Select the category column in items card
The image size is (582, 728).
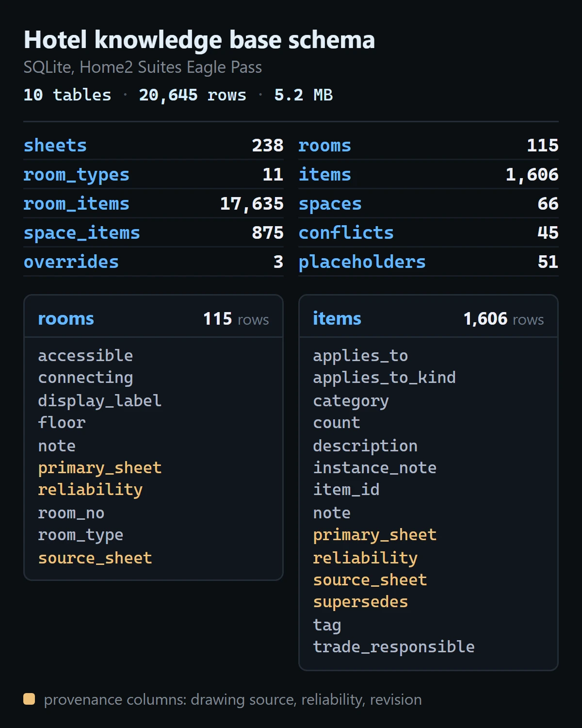point(351,401)
